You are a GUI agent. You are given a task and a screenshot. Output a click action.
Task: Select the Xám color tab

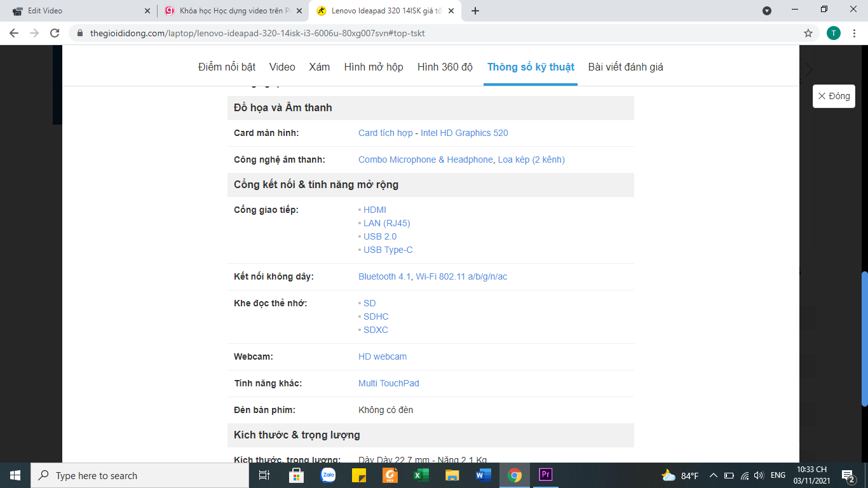(x=320, y=67)
